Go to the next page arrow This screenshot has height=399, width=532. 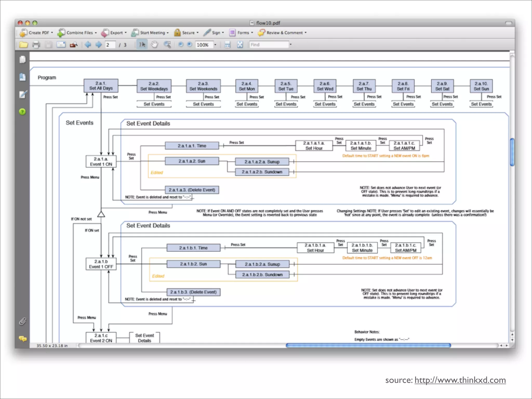(98, 45)
